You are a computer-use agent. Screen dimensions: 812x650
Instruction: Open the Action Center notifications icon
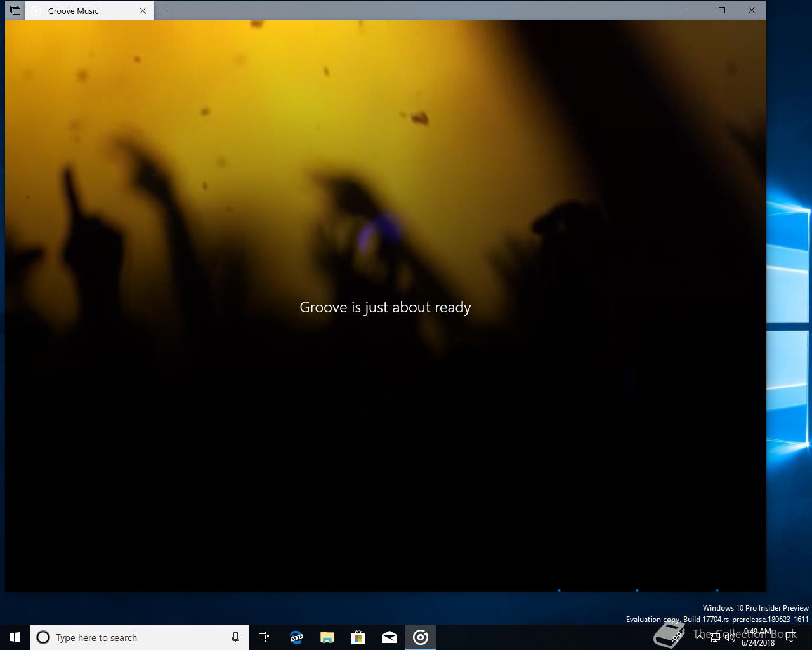tap(790, 637)
